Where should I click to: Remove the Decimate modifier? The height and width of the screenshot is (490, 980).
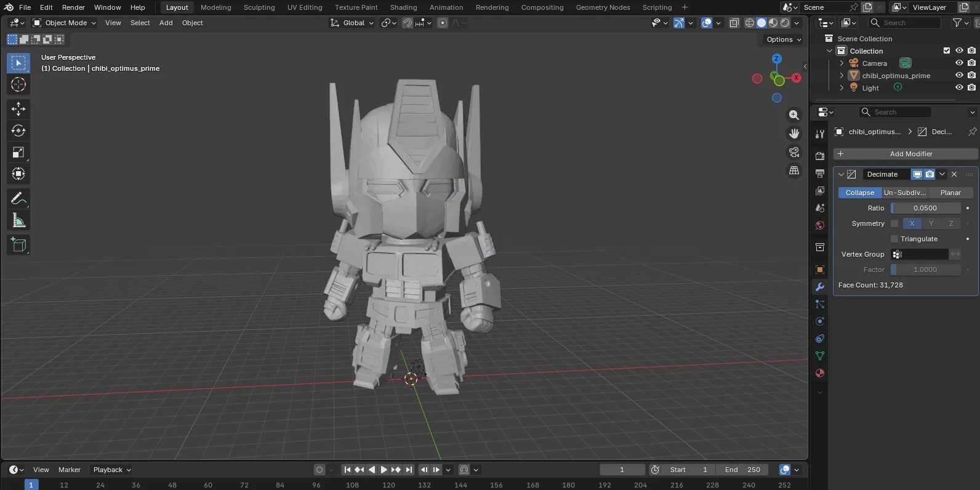pos(954,174)
